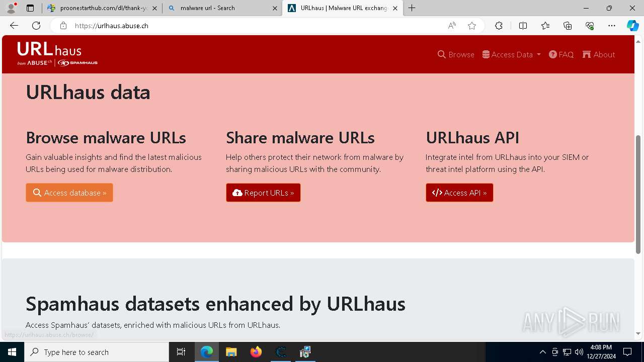Close the URLhaus tab

pos(395,8)
